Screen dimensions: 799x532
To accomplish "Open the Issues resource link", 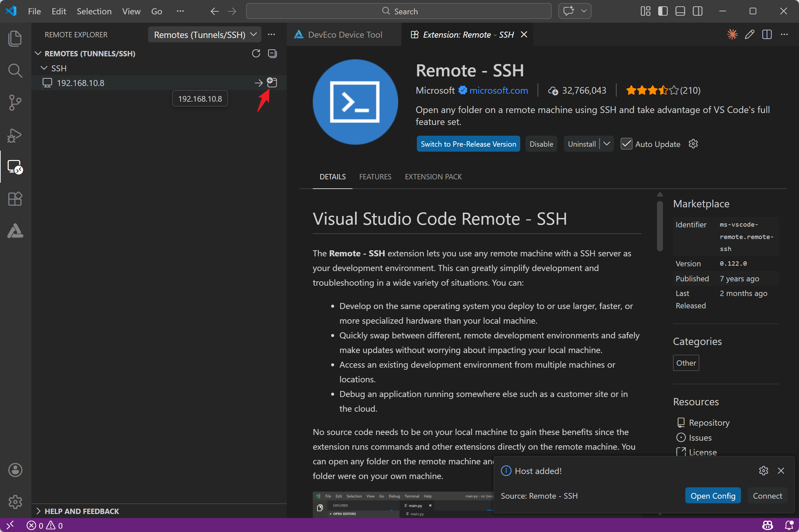I will (700, 437).
